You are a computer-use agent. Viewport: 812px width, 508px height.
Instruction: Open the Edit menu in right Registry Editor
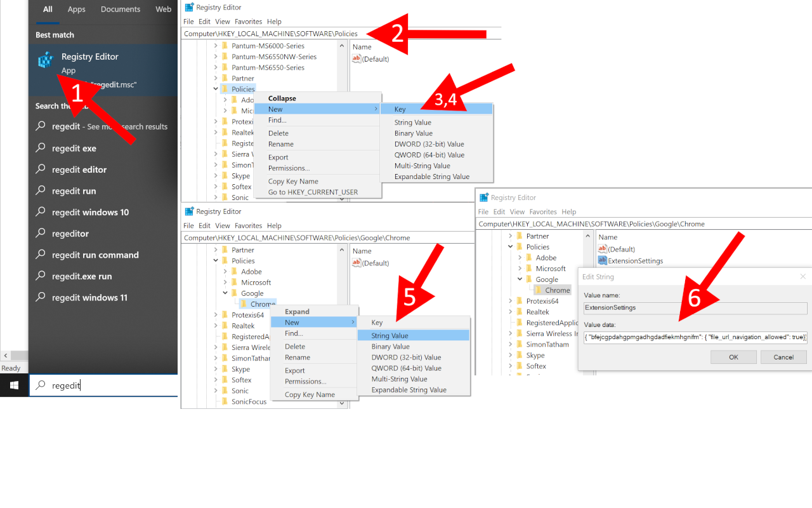(x=499, y=211)
